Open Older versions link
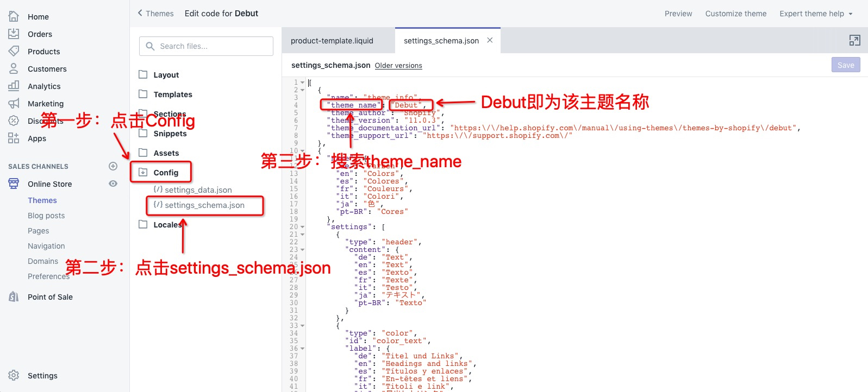Image resolution: width=868 pixels, height=392 pixels. [x=398, y=65]
